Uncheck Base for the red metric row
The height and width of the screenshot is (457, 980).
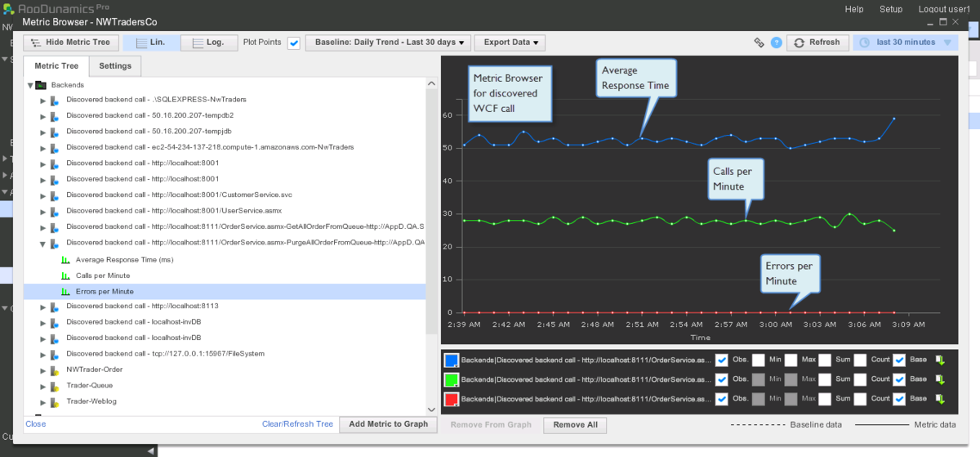point(899,399)
